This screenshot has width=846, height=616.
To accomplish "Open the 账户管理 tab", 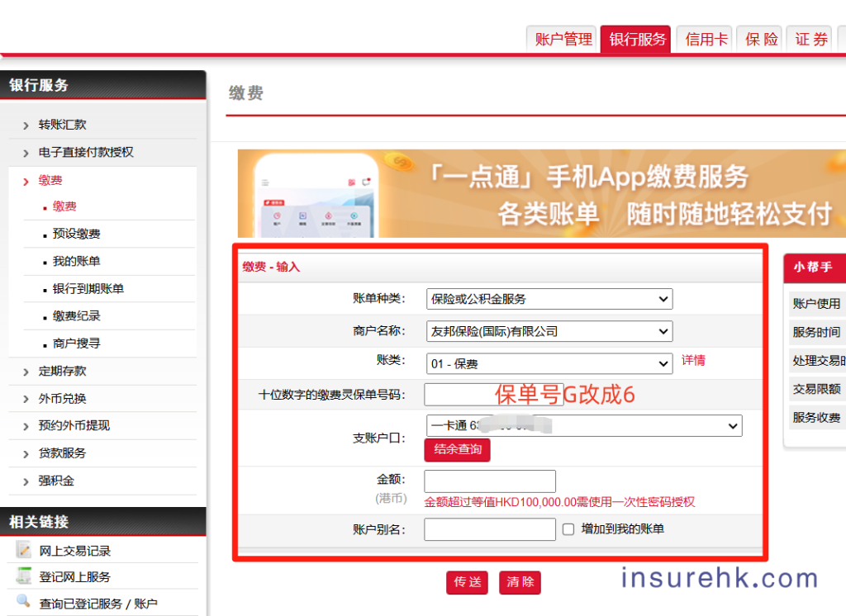I will [562, 39].
